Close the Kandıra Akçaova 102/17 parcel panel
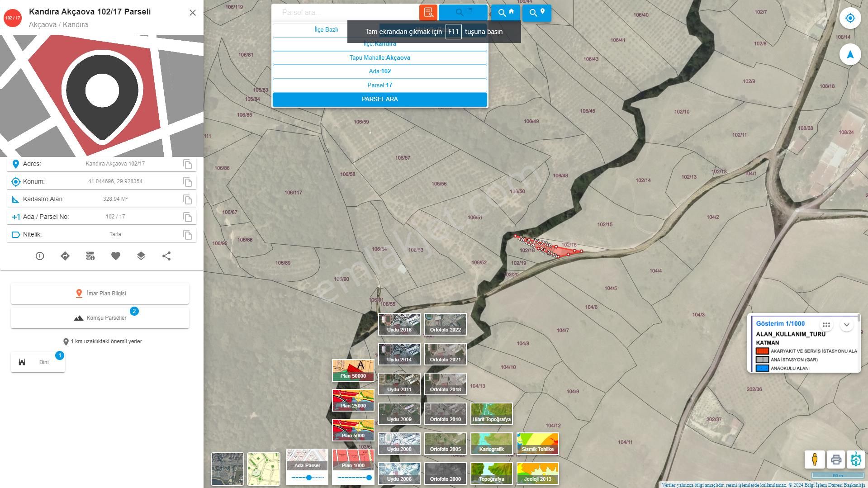The width and height of the screenshot is (868, 488). pyautogui.click(x=193, y=13)
